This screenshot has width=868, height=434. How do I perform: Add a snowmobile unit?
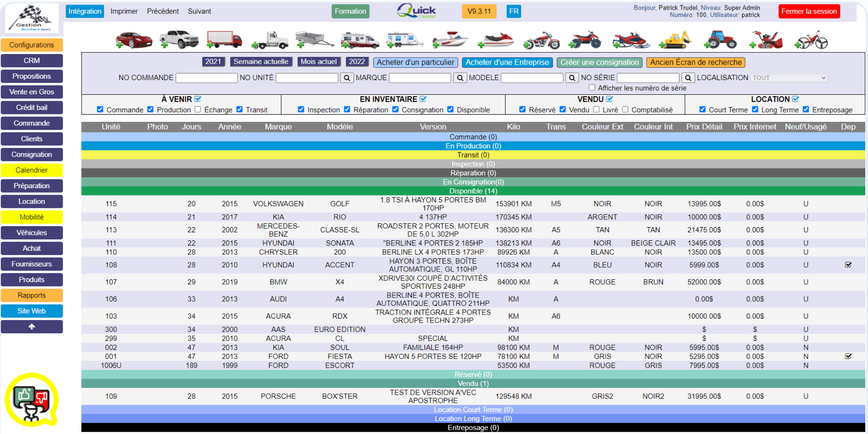631,40
